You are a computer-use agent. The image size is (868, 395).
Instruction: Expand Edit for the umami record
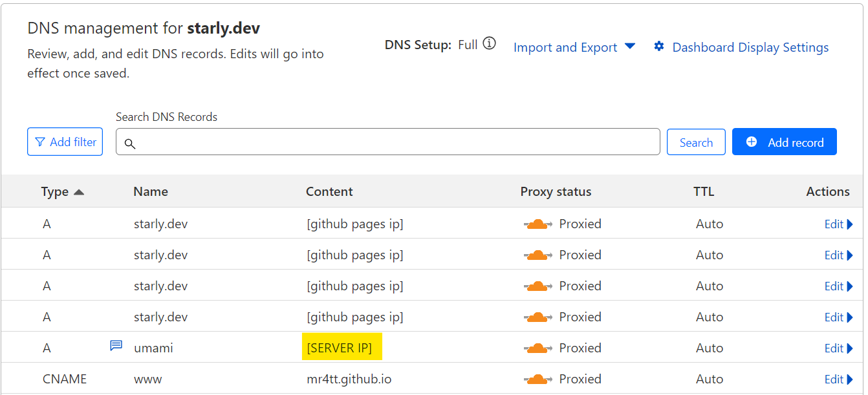coord(839,348)
